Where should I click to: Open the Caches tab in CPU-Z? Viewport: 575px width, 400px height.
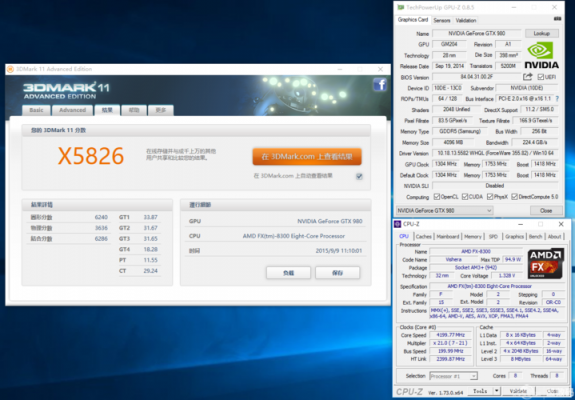coord(424,236)
